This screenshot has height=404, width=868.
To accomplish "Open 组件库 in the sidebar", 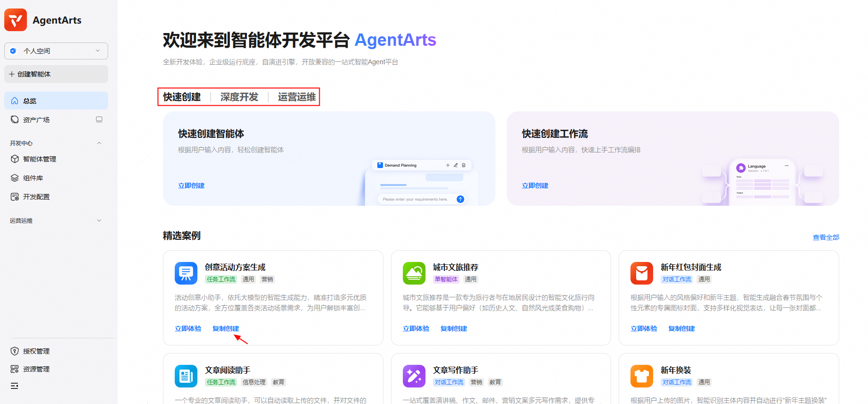I will click(x=33, y=178).
